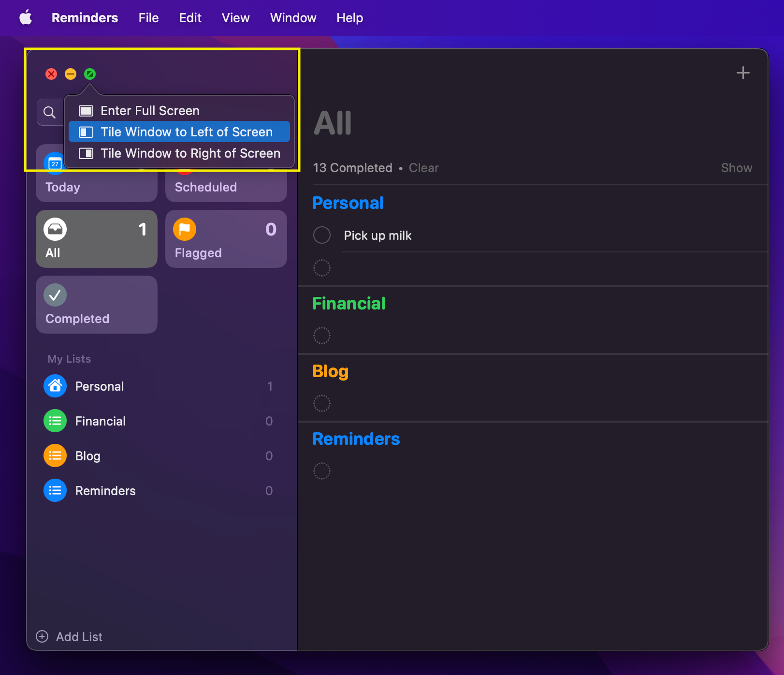Click the tile-right icon in popup
This screenshot has height=675, width=784.
pos(86,153)
